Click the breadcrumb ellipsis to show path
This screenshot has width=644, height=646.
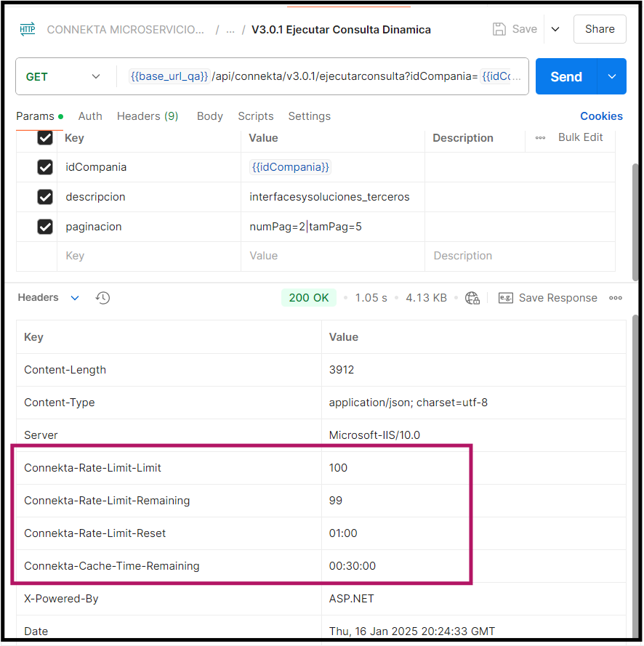(x=230, y=30)
